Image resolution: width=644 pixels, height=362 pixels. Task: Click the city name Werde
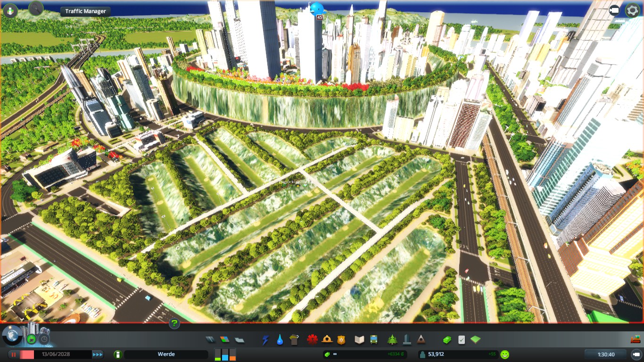coord(166,354)
